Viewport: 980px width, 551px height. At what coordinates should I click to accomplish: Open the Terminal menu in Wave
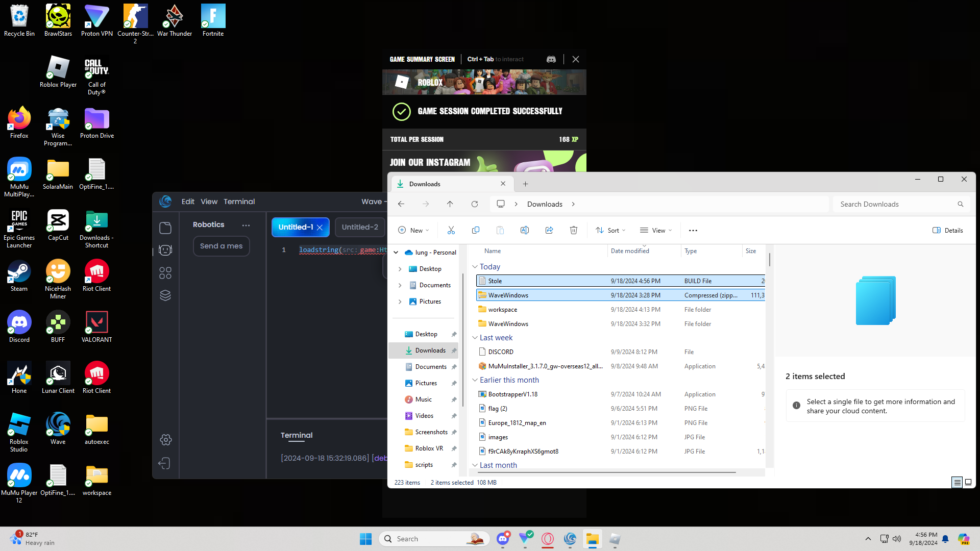pos(239,202)
